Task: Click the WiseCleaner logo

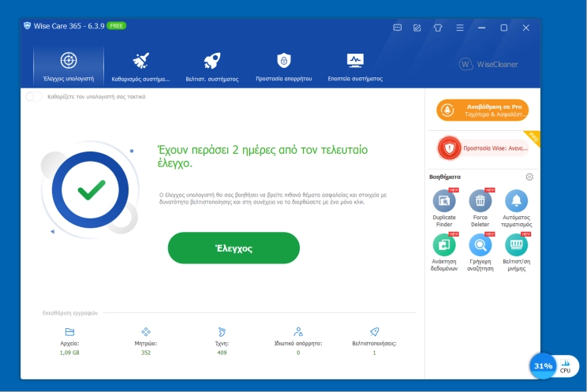Action: click(488, 65)
